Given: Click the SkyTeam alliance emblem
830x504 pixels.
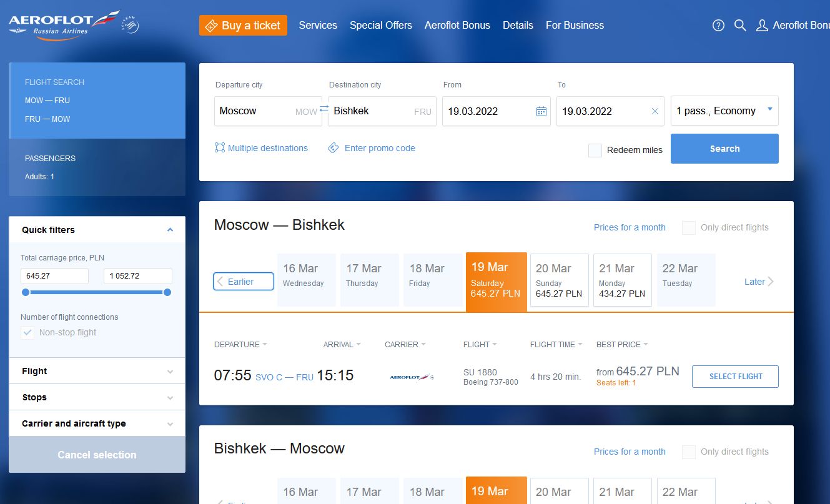Looking at the screenshot, I should pyautogui.click(x=131, y=26).
